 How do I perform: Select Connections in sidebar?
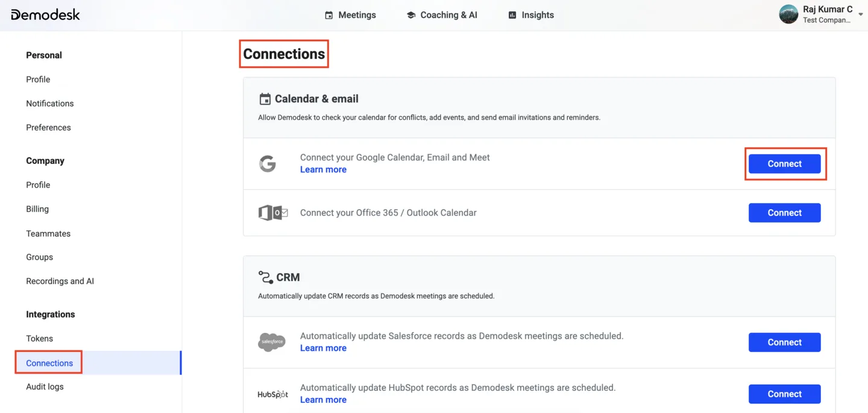pos(49,363)
